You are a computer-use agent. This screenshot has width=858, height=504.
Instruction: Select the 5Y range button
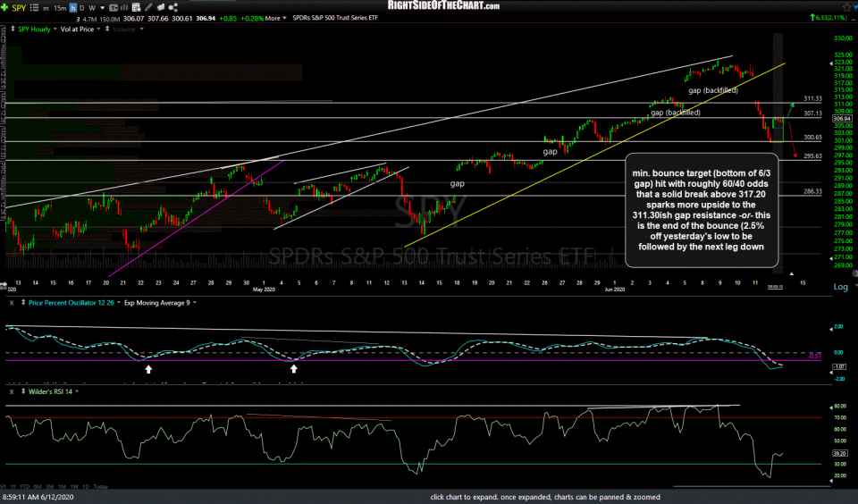[4, 486]
